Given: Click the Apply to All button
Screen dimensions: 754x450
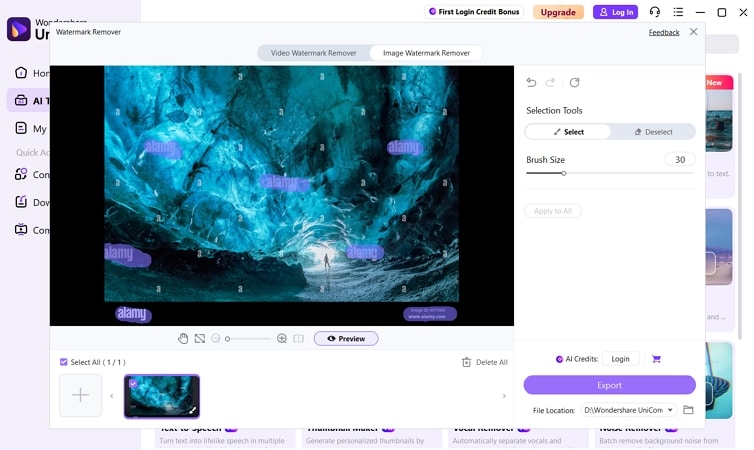Looking at the screenshot, I should point(553,211).
